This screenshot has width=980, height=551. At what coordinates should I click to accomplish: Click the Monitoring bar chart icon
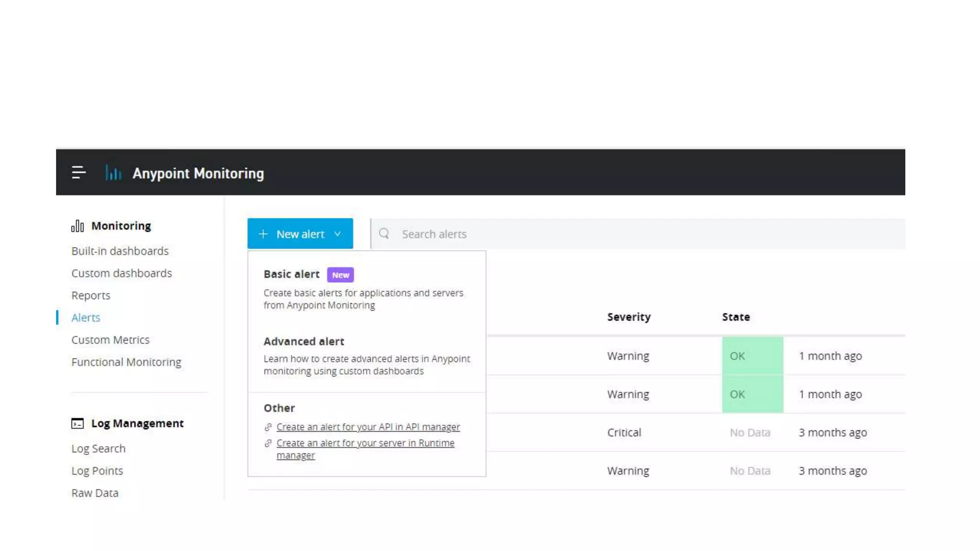(78, 226)
